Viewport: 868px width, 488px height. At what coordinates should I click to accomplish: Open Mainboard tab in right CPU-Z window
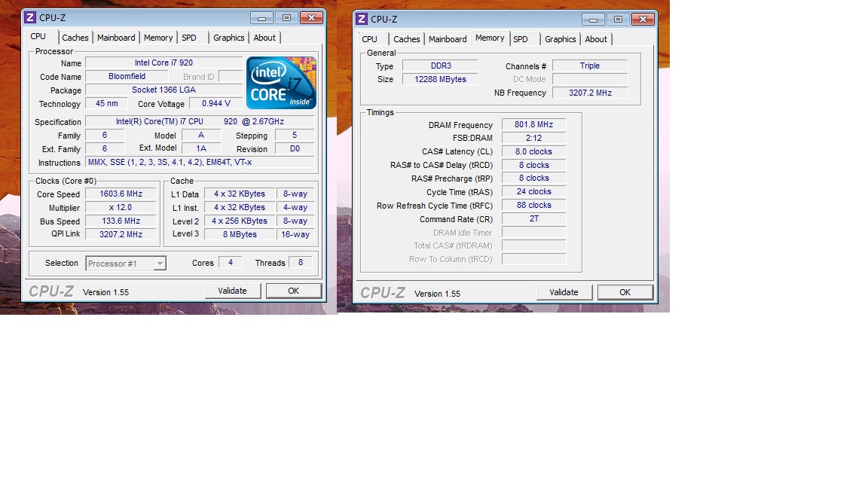[x=448, y=39]
